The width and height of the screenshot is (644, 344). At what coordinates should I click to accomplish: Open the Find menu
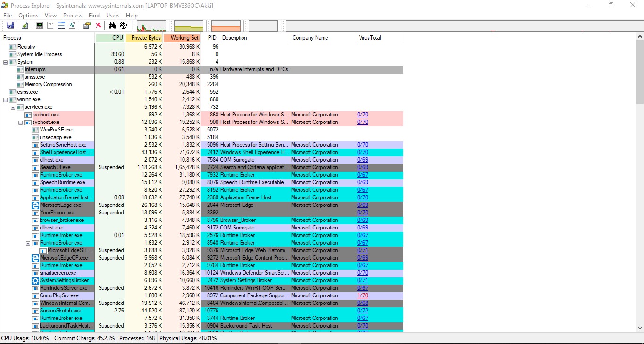(x=94, y=16)
